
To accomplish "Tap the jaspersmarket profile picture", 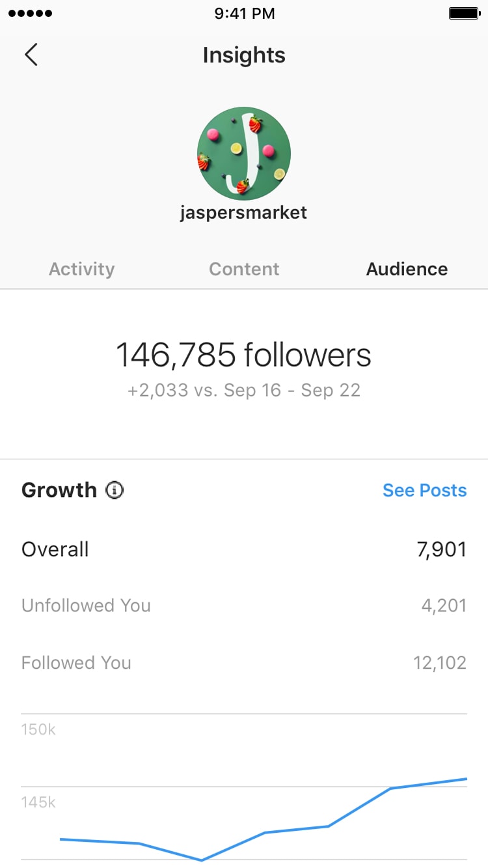I will (x=243, y=154).
